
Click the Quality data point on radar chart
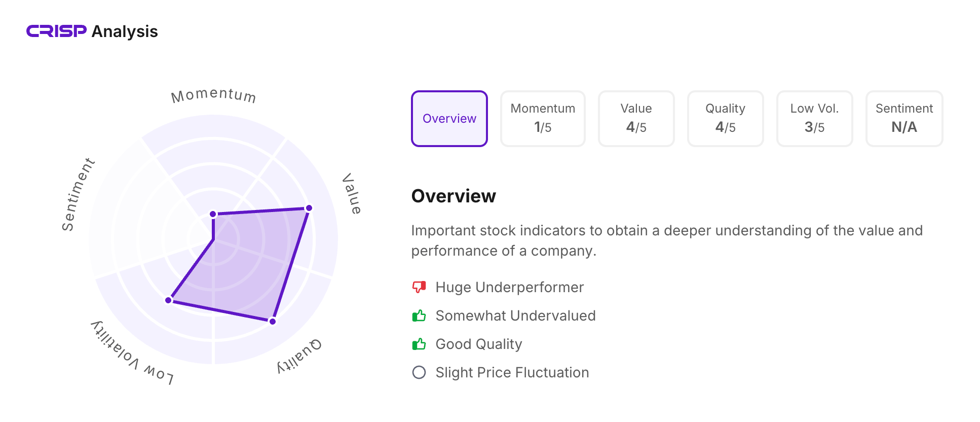273,321
